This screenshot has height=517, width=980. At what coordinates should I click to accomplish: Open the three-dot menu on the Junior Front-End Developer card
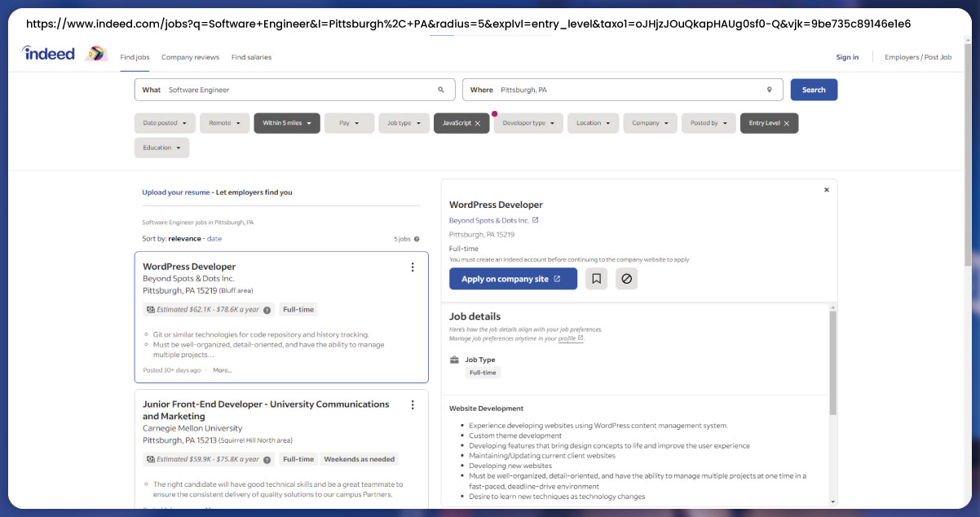click(413, 405)
